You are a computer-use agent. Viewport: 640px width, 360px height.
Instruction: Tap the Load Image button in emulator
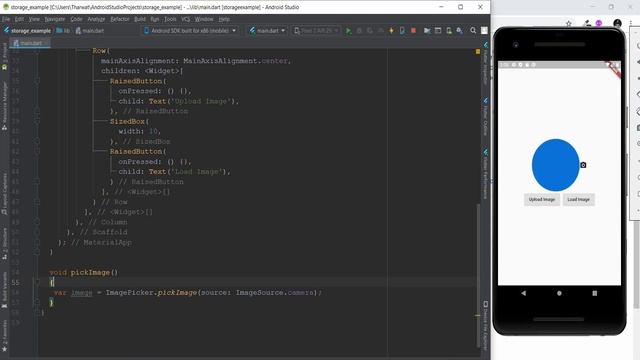tap(578, 200)
